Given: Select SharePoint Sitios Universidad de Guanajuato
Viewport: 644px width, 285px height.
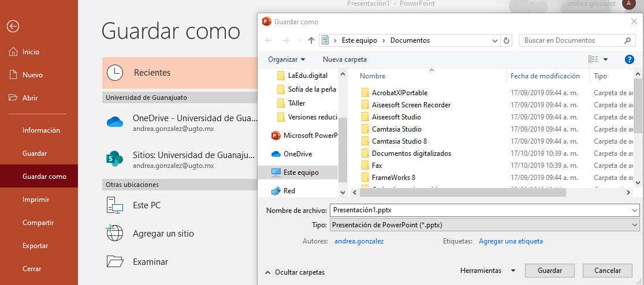Looking at the screenshot, I should [x=180, y=160].
